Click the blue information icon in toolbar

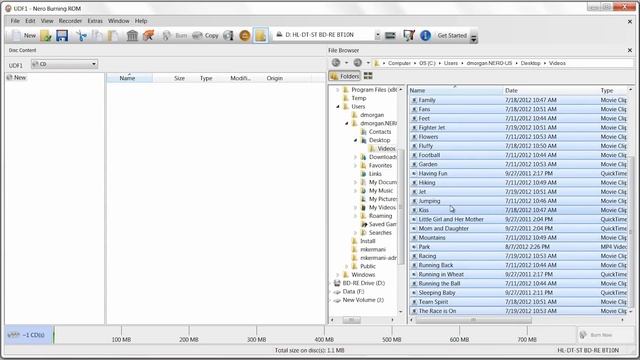[x=425, y=36]
